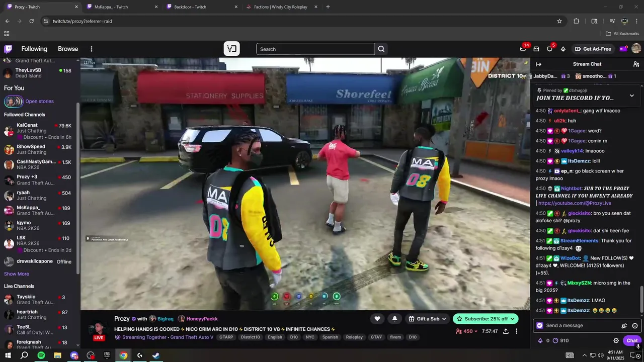Open KaiCenat in followed channels
Viewport: 644px width, 362px height.
click(39, 131)
